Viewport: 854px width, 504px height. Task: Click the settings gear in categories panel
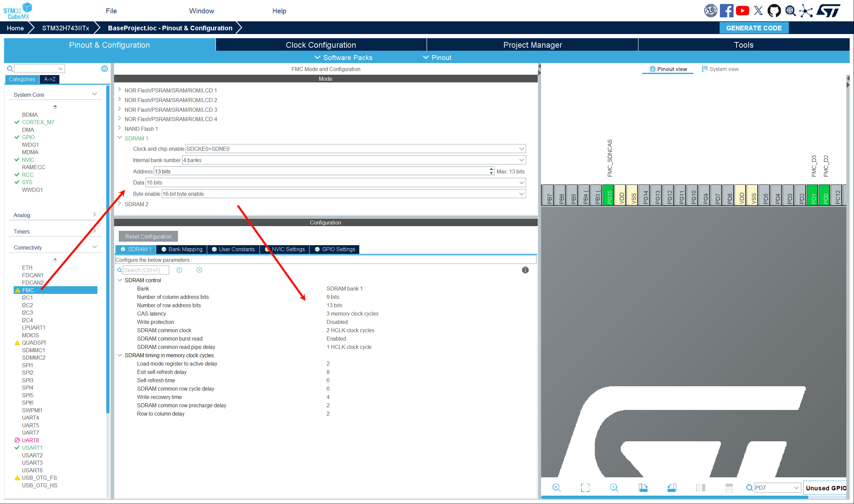(x=104, y=69)
